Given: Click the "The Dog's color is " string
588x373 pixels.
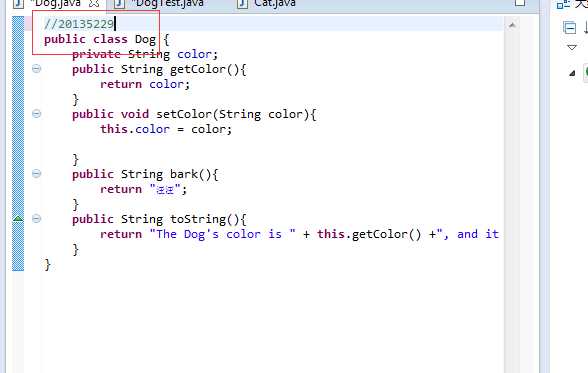Looking at the screenshot, I should [222, 234].
